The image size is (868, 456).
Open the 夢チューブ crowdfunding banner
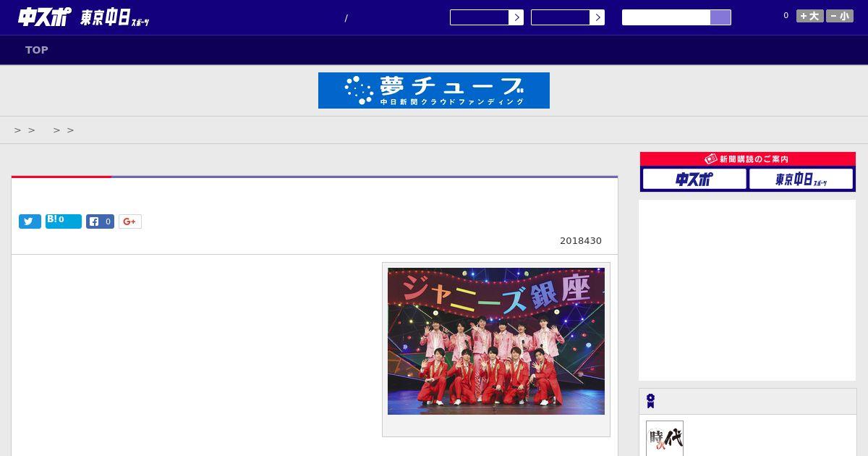pyautogui.click(x=434, y=90)
